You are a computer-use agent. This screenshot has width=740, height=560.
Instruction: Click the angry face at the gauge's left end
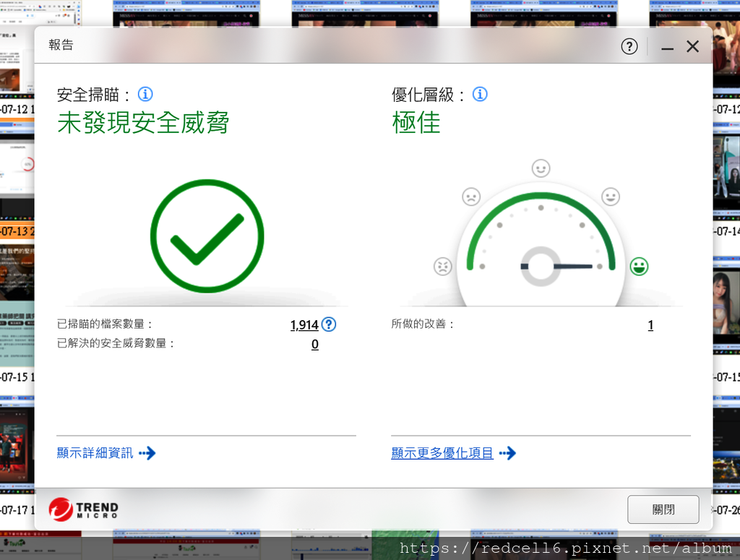(x=444, y=266)
